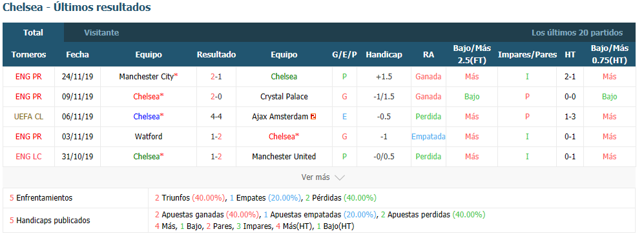Expand the Ver más chevron arrow
The width and height of the screenshot is (644, 238).
click(339, 177)
